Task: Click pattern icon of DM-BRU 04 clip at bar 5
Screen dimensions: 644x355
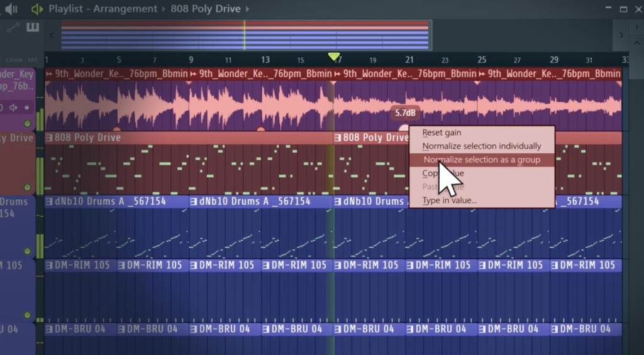Action: [x=121, y=329]
